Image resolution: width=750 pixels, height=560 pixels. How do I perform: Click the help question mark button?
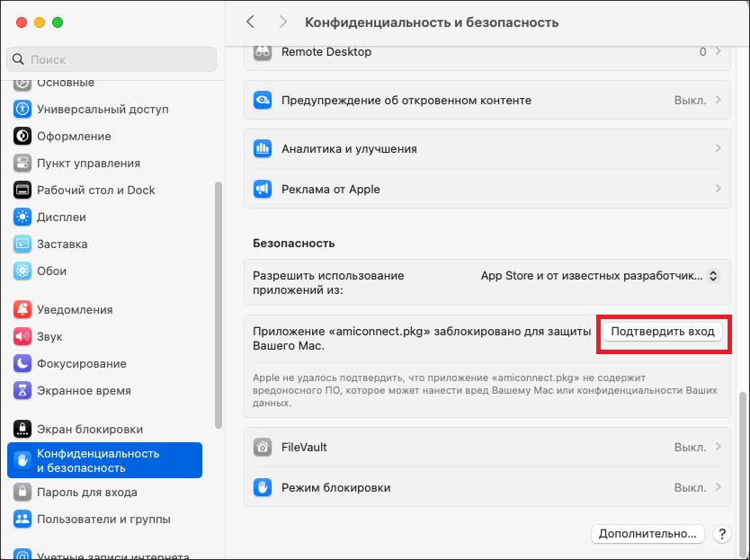[x=721, y=534]
